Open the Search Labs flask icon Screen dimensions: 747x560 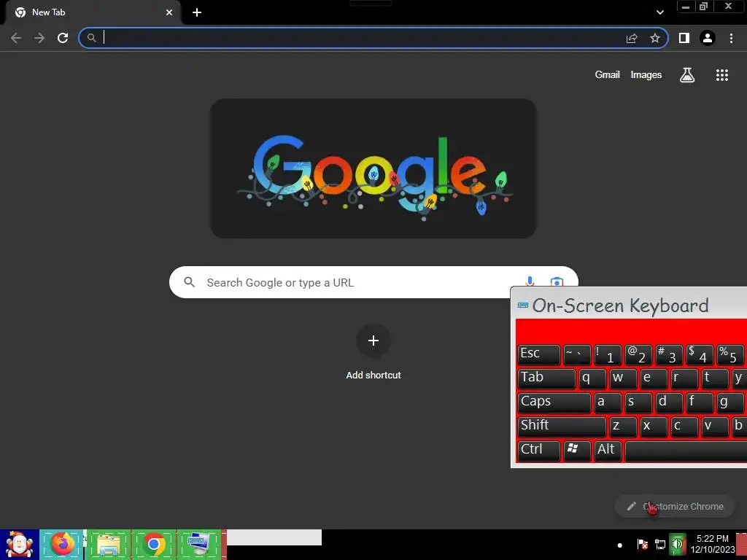[x=687, y=75]
